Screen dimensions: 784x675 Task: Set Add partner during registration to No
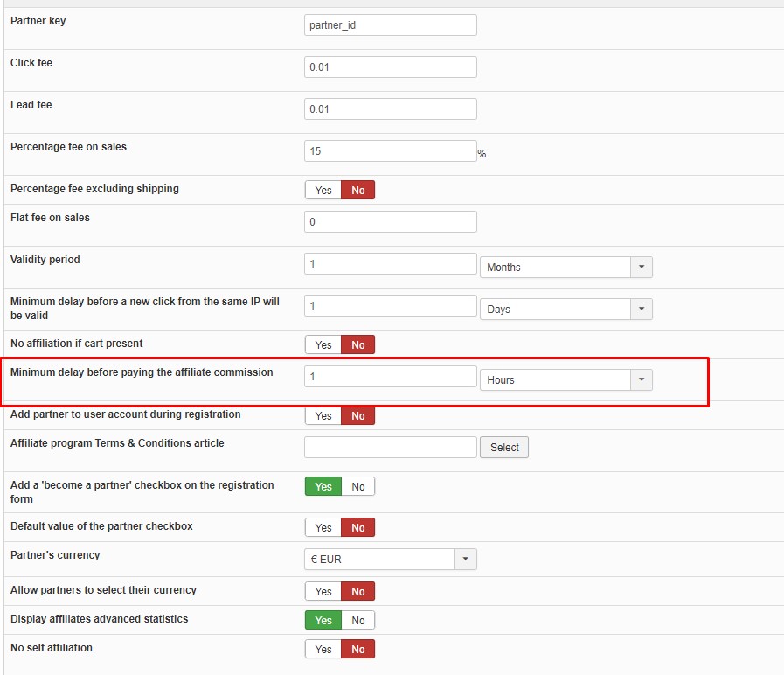pos(358,416)
